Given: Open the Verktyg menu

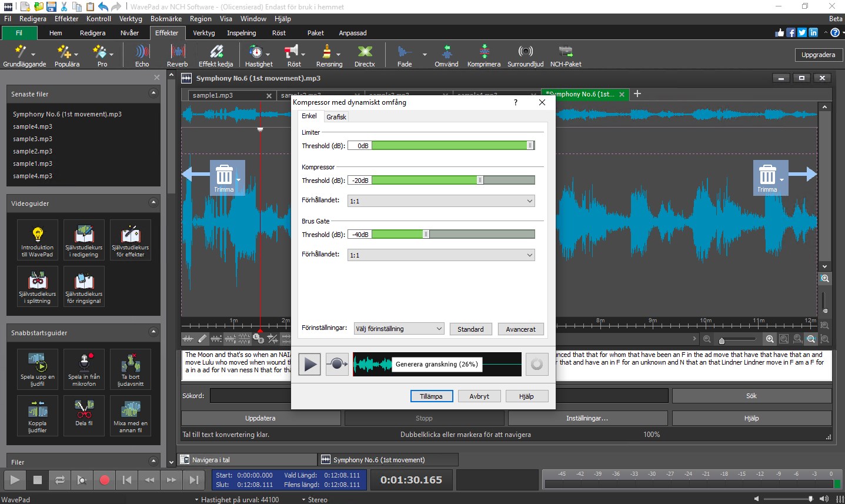Looking at the screenshot, I should 131,18.
